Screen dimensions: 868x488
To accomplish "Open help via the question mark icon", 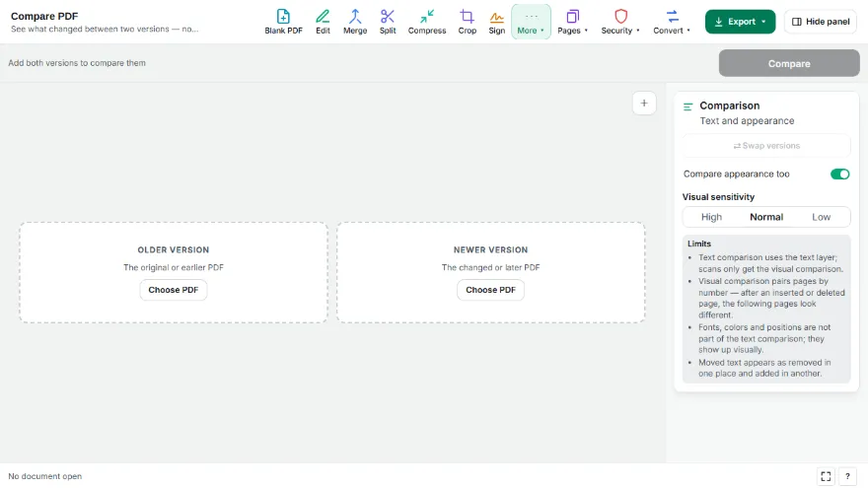I will tap(847, 476).
